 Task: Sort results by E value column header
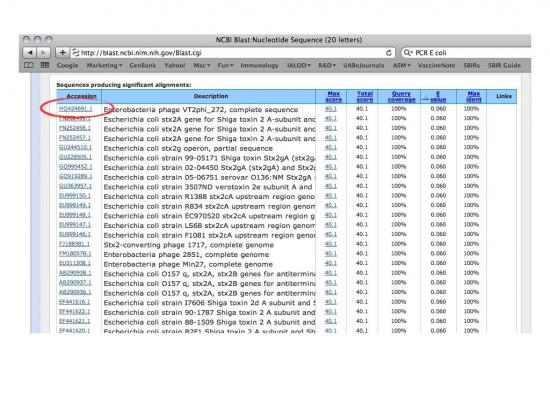click(438, 96)
